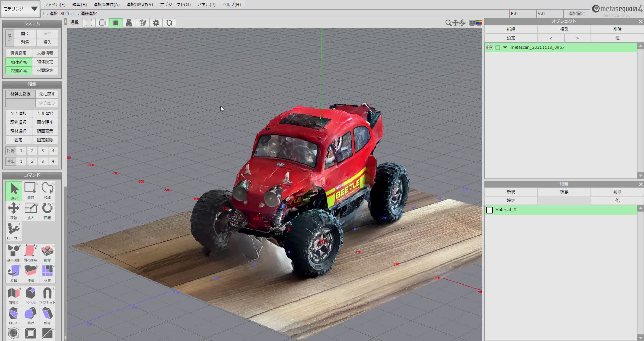644x341 pixels.
Task: Click the Material_0 color swatch
Action: coord(489,210)
